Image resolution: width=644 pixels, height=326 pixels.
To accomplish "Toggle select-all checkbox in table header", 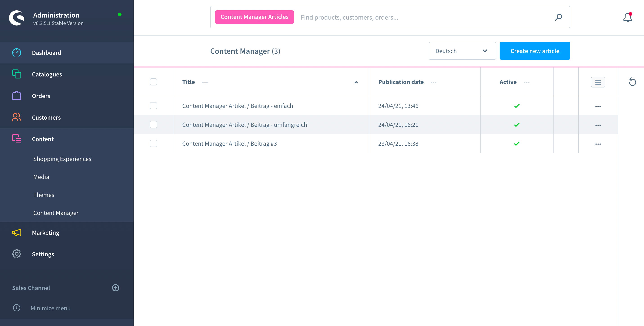I will click(x=153, y=82).
